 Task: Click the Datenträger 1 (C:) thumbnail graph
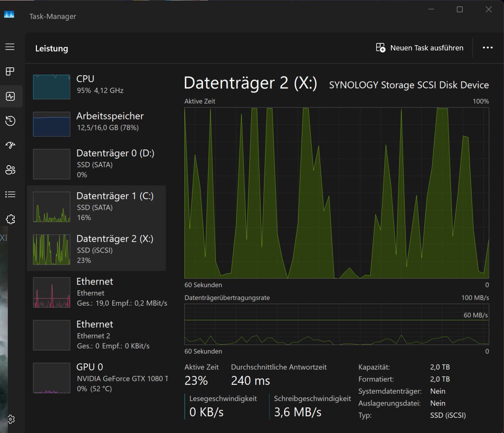click(52, 207)
